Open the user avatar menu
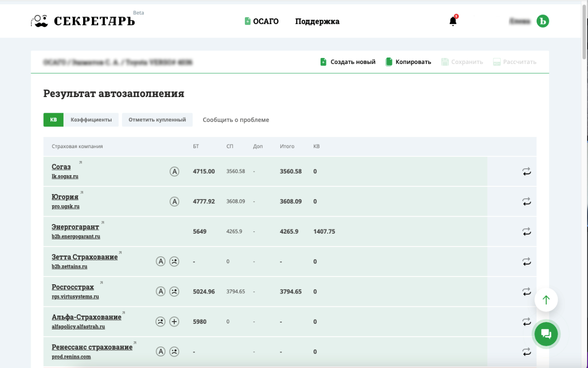 click(x=543, y=21)
